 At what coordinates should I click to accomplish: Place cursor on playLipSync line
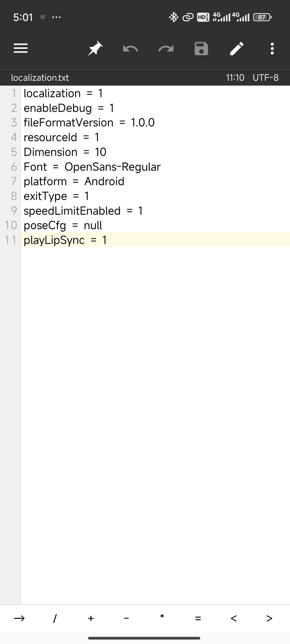[65, 240]
